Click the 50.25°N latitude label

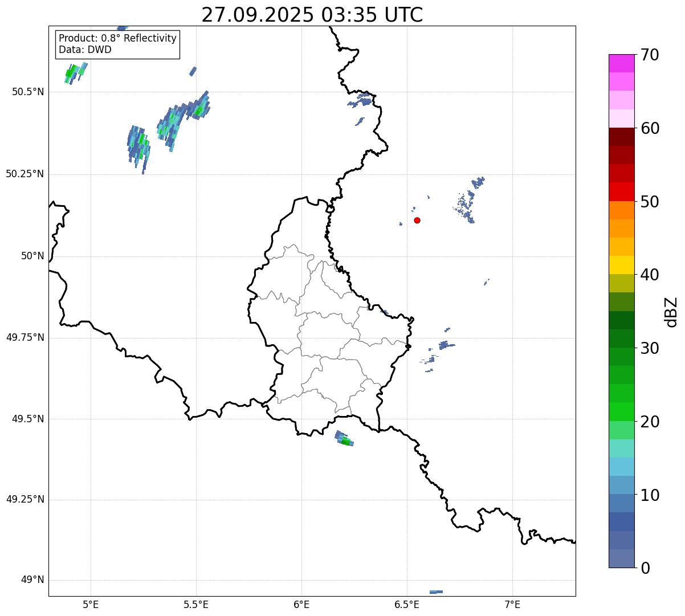tap(25, 174)
